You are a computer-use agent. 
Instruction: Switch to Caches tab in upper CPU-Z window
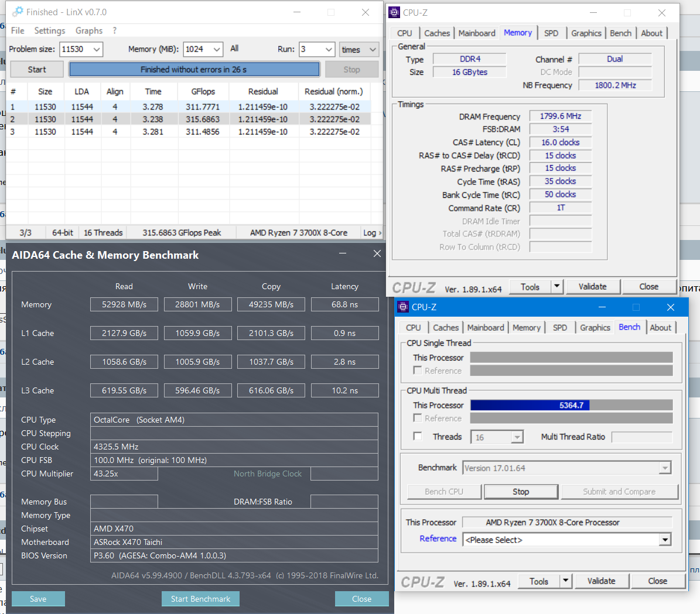(x=436, y=33)
